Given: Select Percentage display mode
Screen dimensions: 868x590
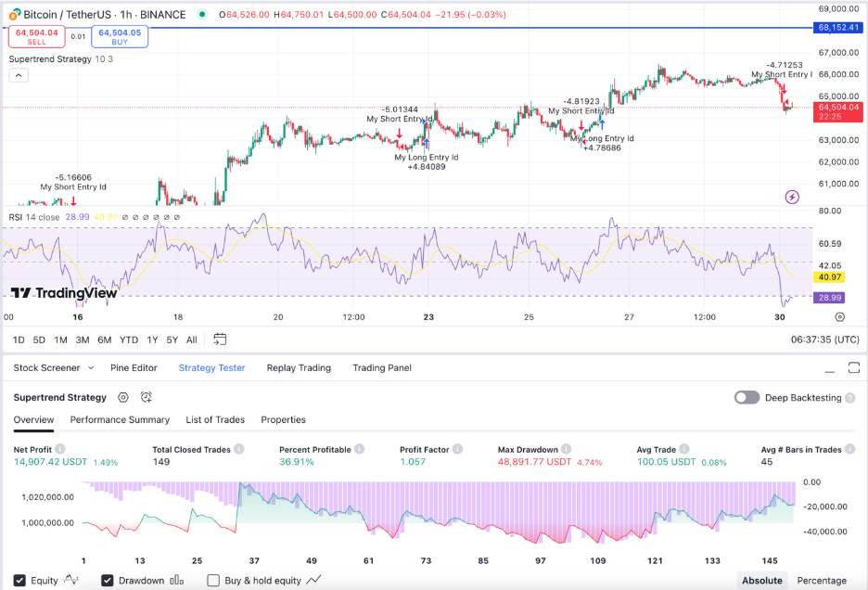Looking at the screenshot, I should 822,581.
